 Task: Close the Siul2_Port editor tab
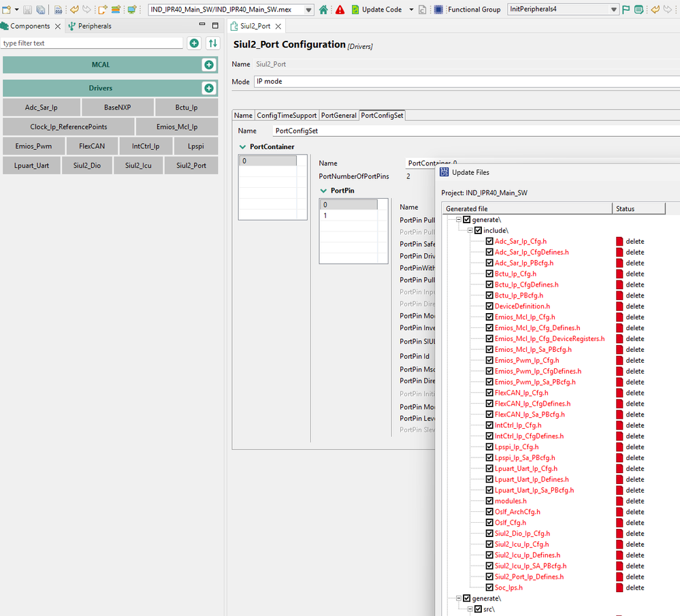(x=278, y=27)
